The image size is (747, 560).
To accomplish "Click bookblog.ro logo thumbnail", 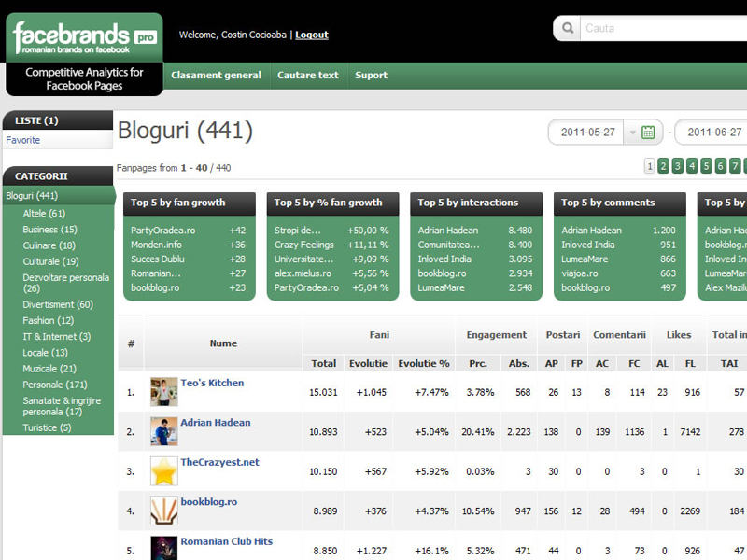I will (x=164, y=511).
